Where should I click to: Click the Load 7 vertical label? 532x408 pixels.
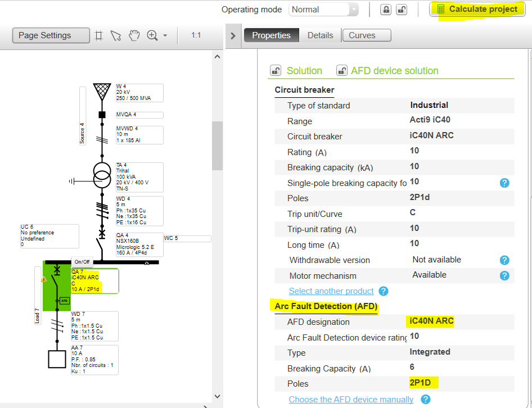pos(38,296)
